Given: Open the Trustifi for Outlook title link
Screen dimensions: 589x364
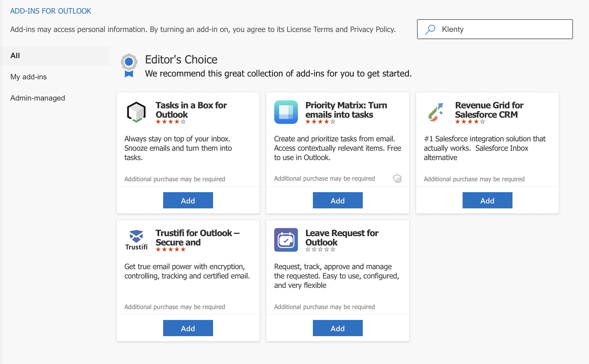Looking at the screenshot, I should tap(197, 238).
